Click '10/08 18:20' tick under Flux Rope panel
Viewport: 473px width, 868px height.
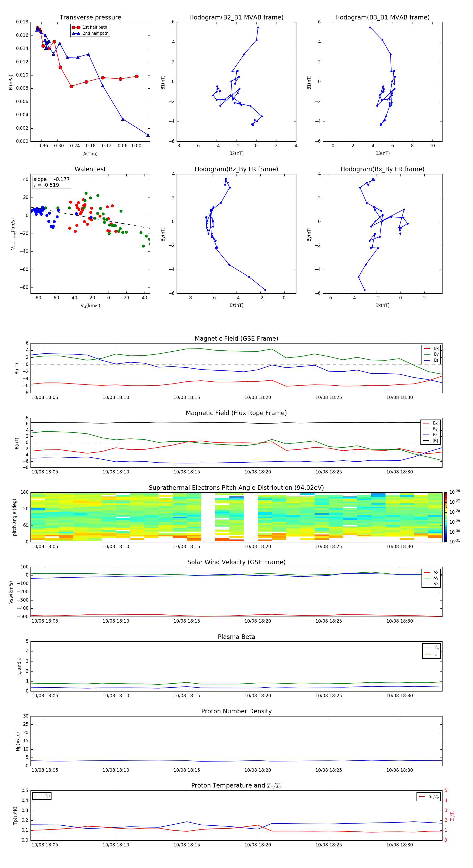point(258,472)
